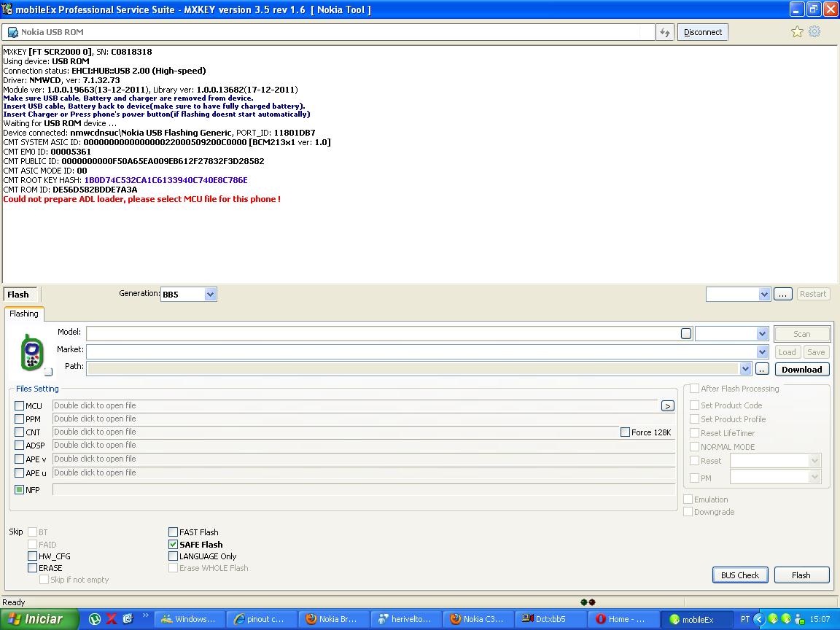Switch to mobileEx taskbar item
Screen dimensions: 840x630
[695, 619]
